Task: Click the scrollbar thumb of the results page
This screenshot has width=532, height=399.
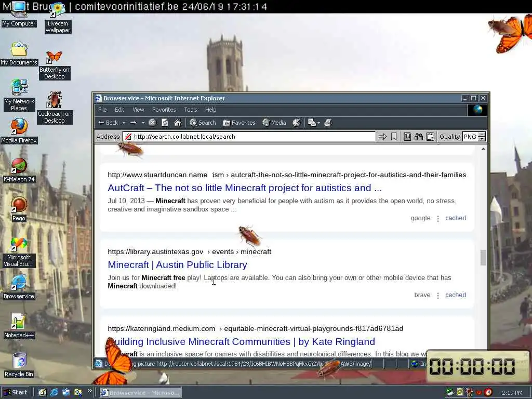Action: 483,258
